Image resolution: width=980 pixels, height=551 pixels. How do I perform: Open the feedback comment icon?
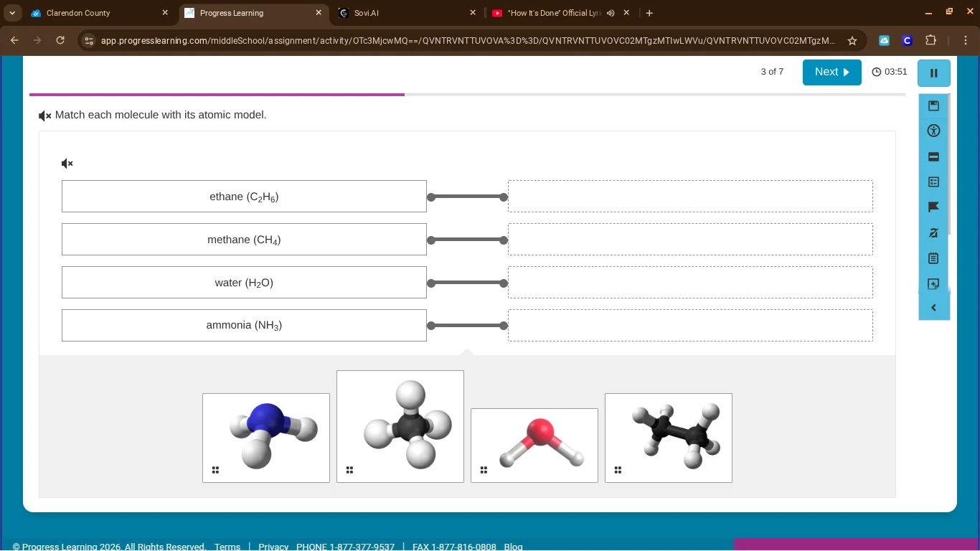point(933,284)
